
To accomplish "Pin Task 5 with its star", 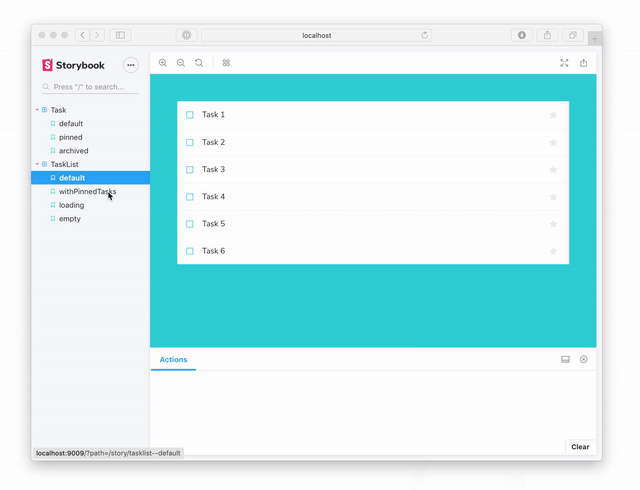I will pos(553,224).
